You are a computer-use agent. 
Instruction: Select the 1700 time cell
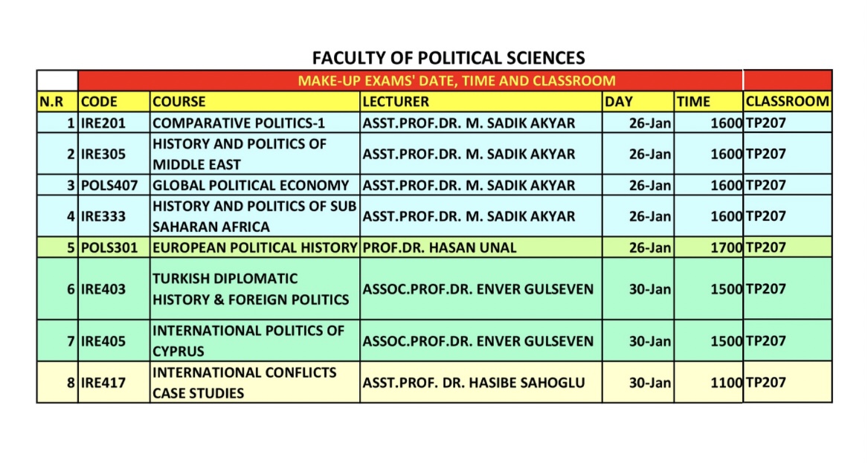[709, 247]
